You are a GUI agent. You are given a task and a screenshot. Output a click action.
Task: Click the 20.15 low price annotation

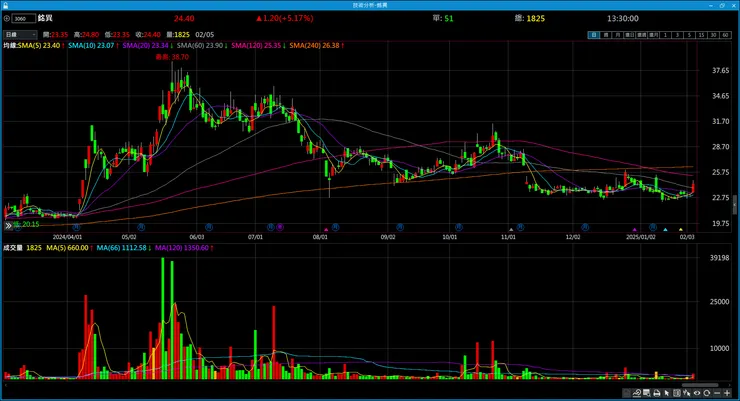pos(26,224)
